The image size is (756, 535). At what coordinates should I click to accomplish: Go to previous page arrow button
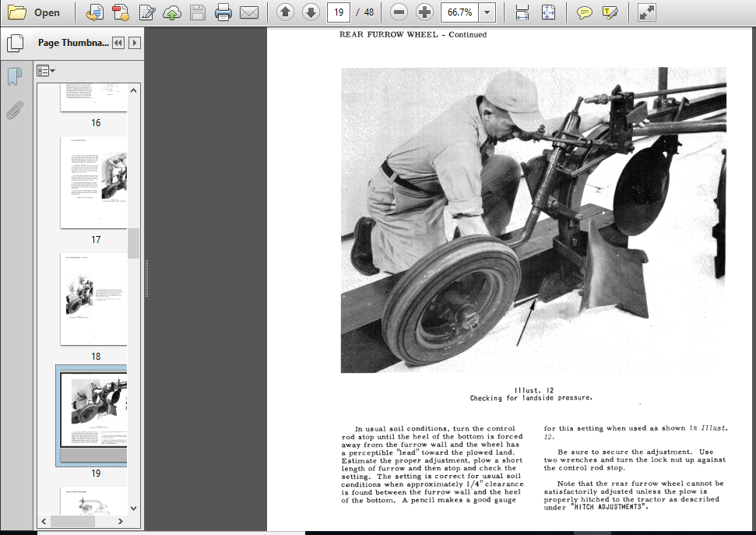[x=286, y=12]
